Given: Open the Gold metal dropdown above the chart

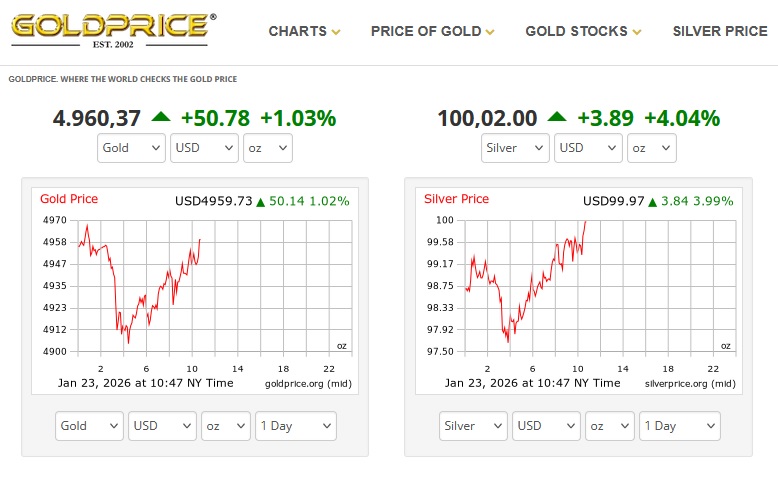Looking at the screenshot, I should point(131,148).
